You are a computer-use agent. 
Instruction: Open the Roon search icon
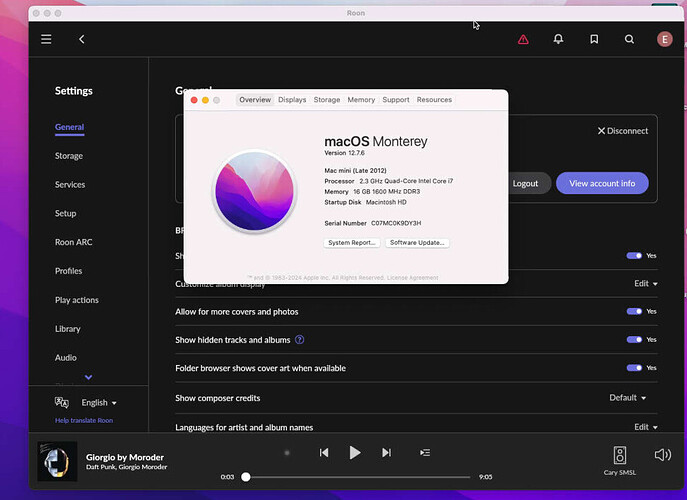click(629, 39)
